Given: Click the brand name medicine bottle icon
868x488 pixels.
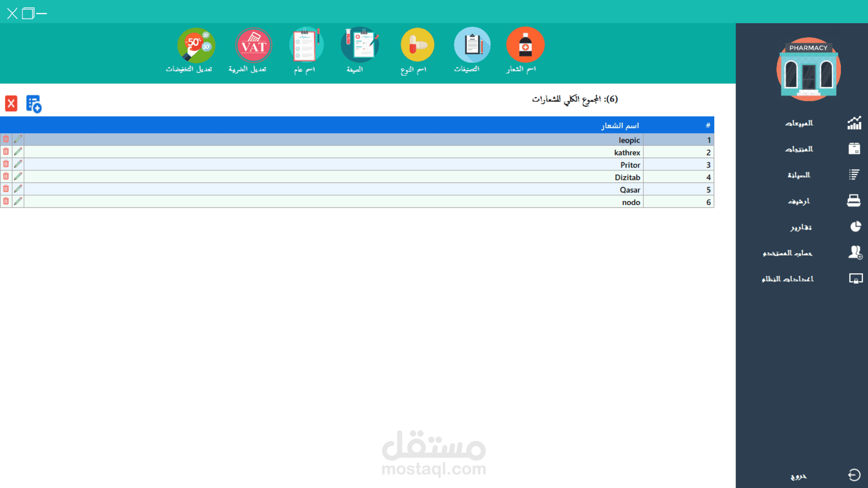Looking at the screenshot, I should coord(525,45).
